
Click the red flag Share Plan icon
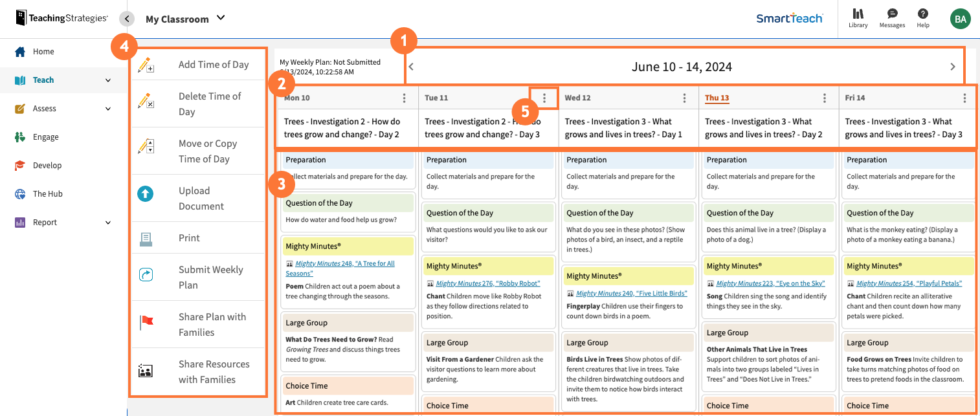point(145,320)
